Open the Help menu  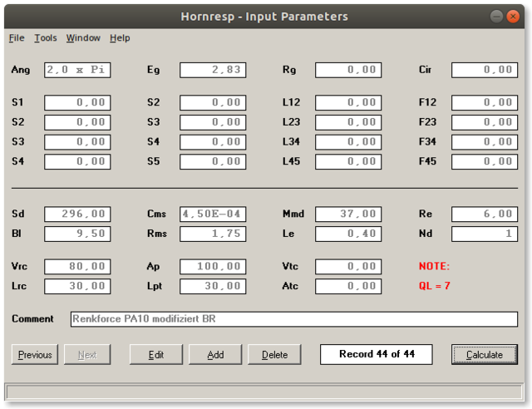[x=120, y=37]
